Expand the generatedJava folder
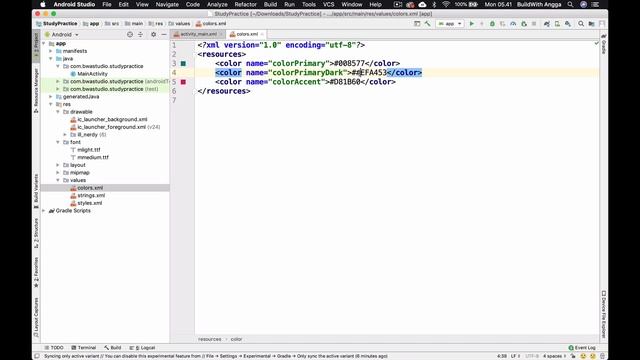 (x=51, y=97)
